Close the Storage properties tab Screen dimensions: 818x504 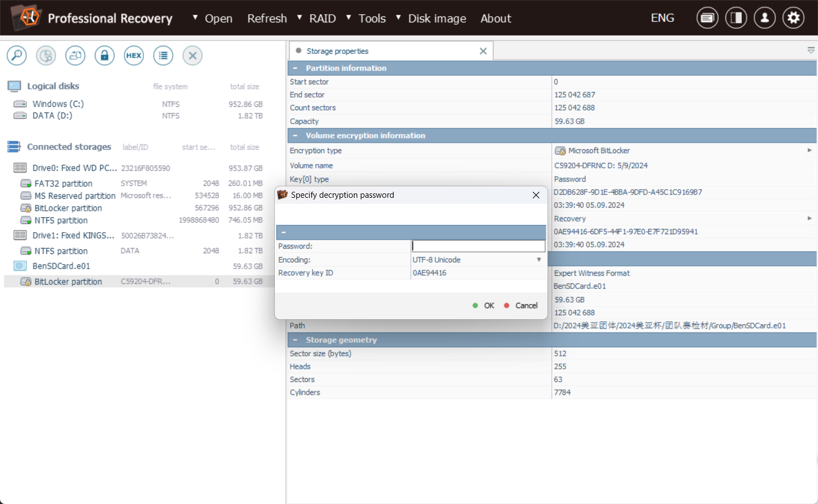(x=483, y=51)
